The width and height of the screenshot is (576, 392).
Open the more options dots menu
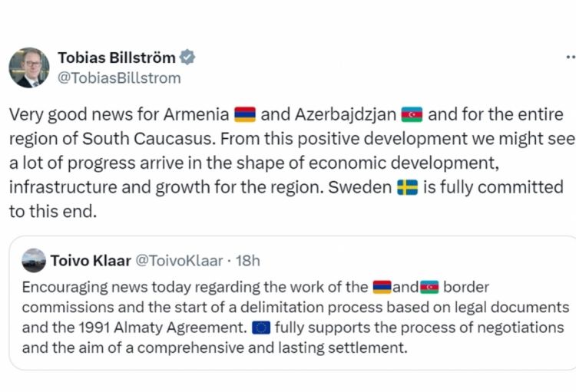570,57
